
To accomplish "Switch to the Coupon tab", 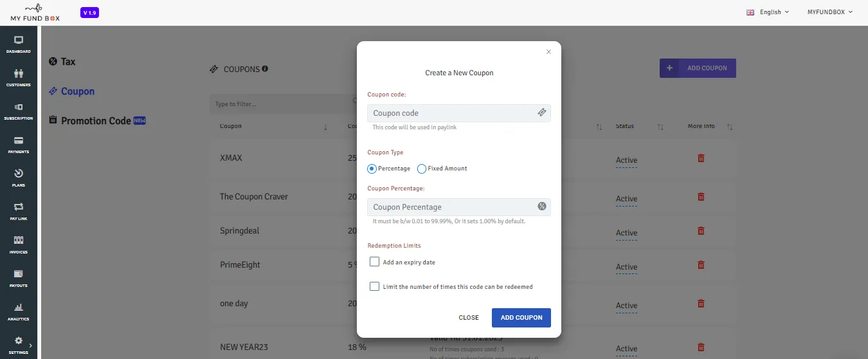I will point(72,91).
